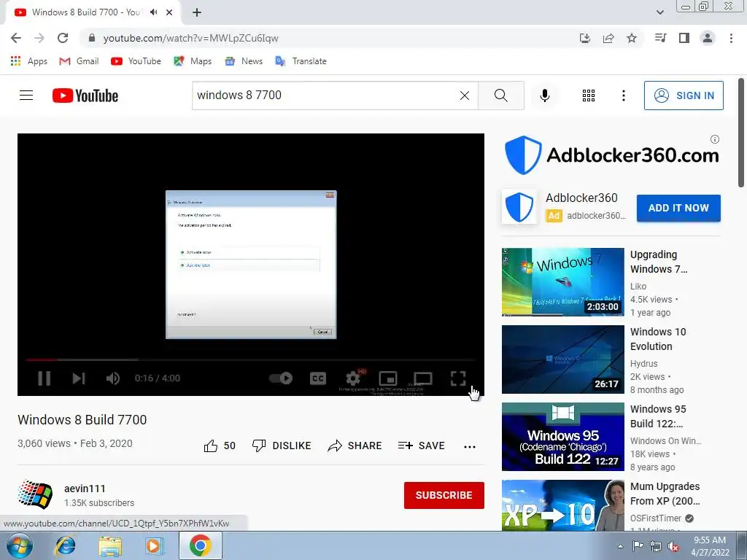Reload the current page
The image size is (747, 560).
pos(63,38)
